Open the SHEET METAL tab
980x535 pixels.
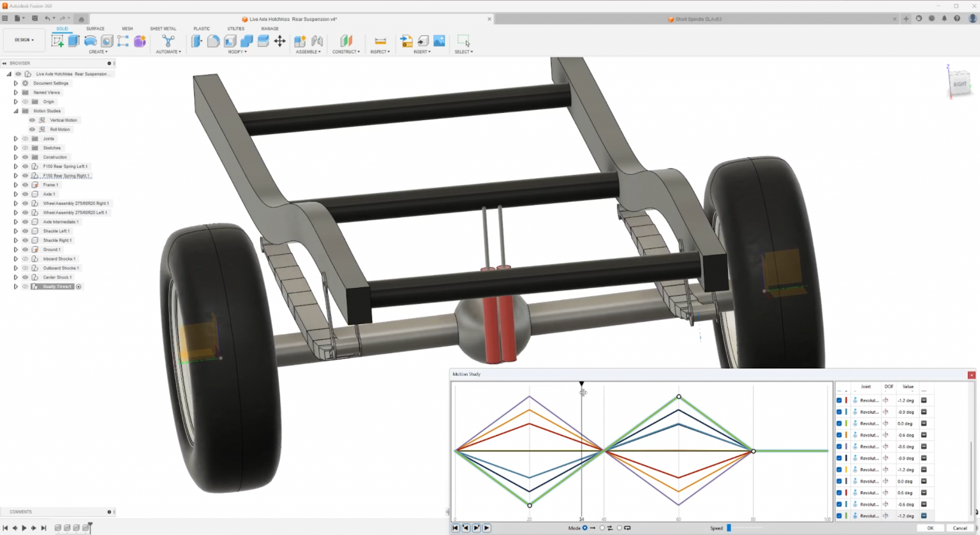(163, 29)
